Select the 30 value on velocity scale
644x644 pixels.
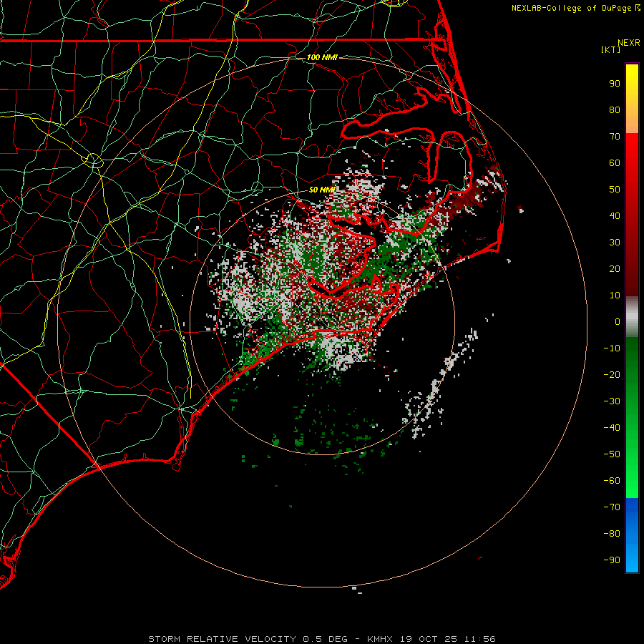[615, 243]
